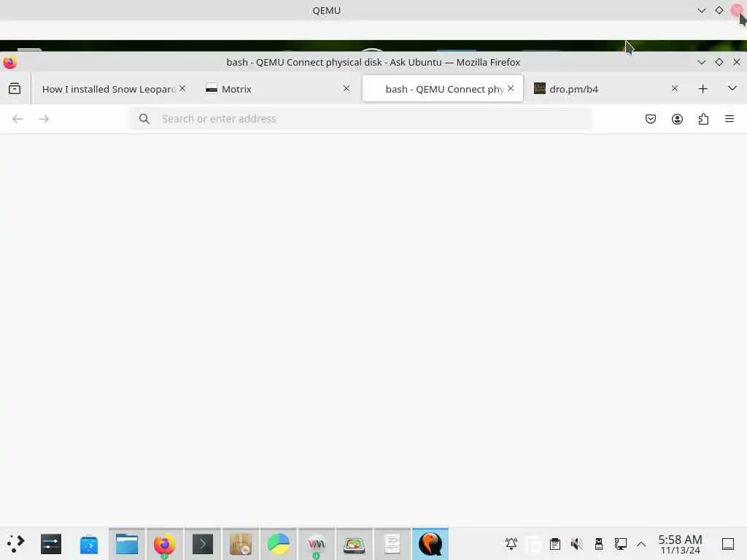The width and height of the screenshot is (747, 560).
Task: Expand the list all tabs dropdown
Action: point(732,88)
